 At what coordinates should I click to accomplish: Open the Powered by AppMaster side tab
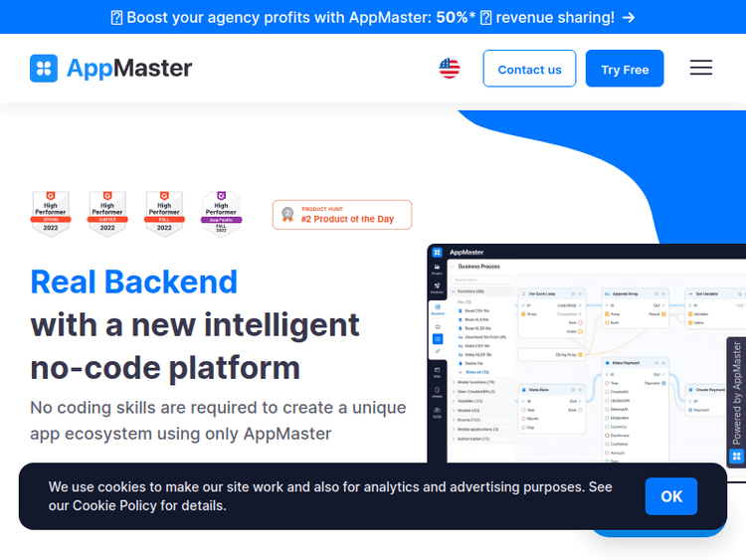736,402
